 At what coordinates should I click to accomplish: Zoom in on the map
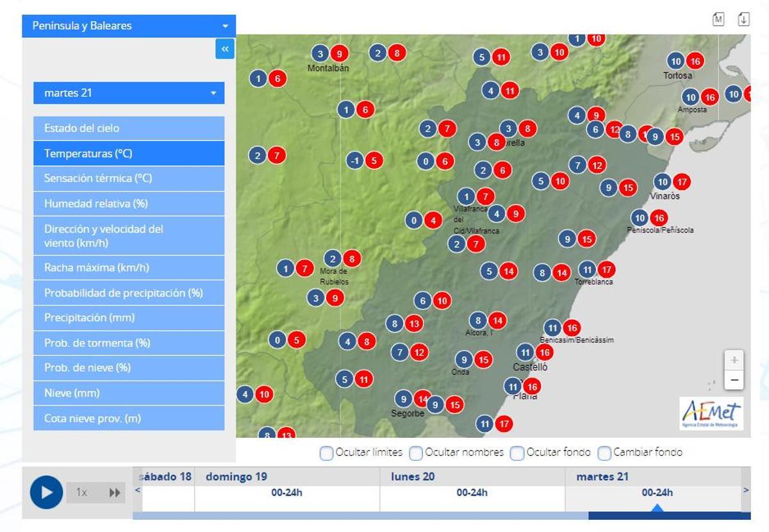(734, 360)
